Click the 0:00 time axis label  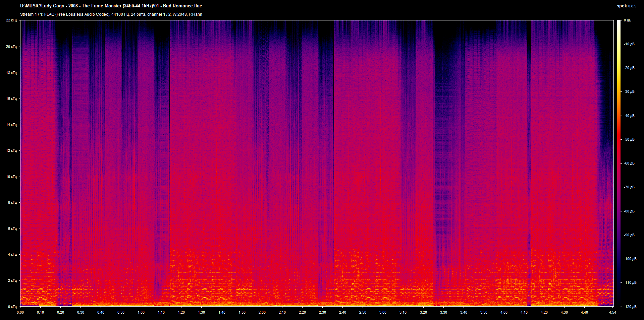point(20,312)
